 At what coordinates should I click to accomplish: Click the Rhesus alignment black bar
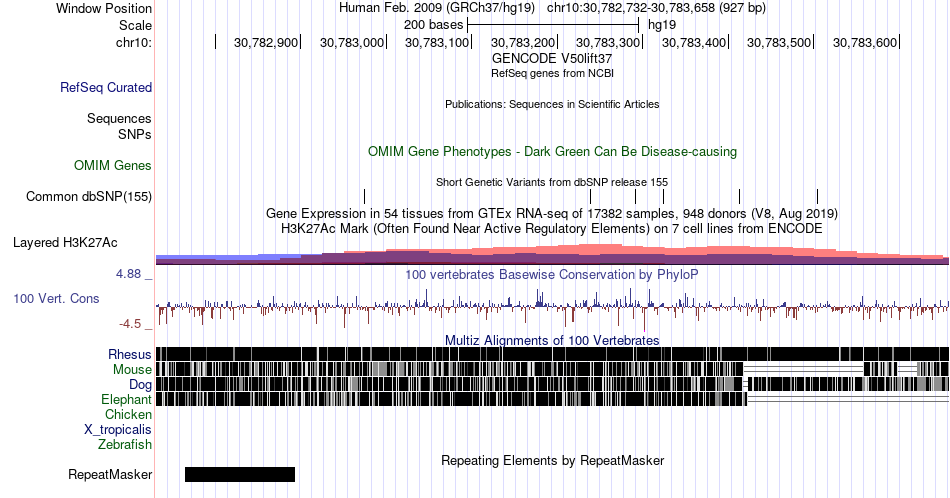pos(552,354)
